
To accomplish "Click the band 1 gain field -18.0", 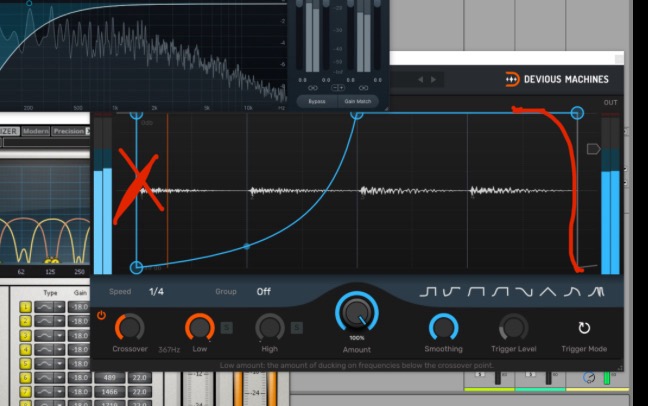I will [x=79, y=307].
